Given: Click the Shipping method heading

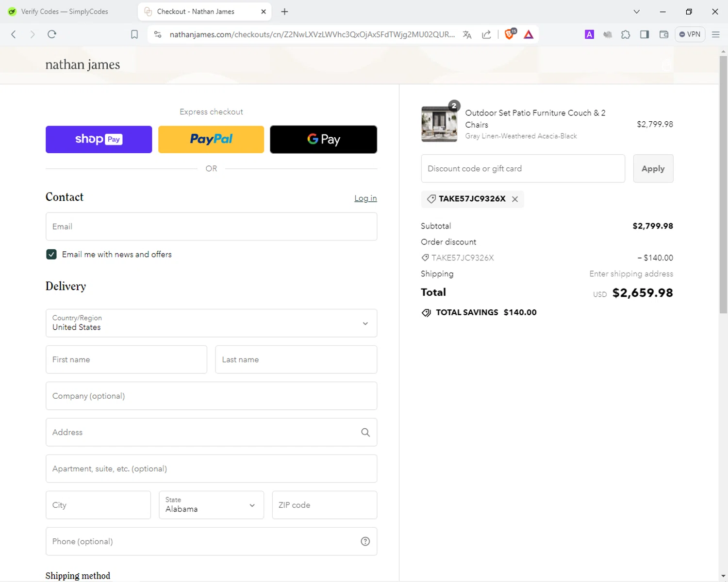Looking at the screenshot, I should [x=78, y=576].
